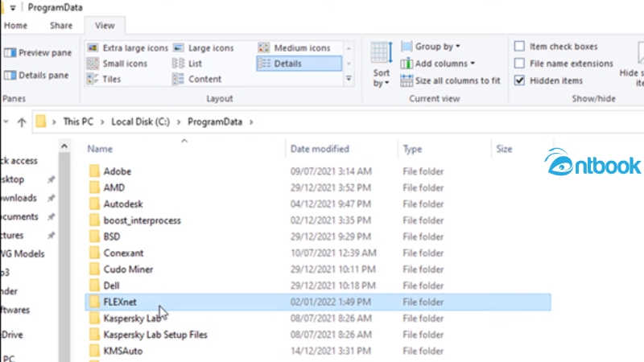Select Details layout
Viewport: 644px width, 362px height.
pos(299,64)
